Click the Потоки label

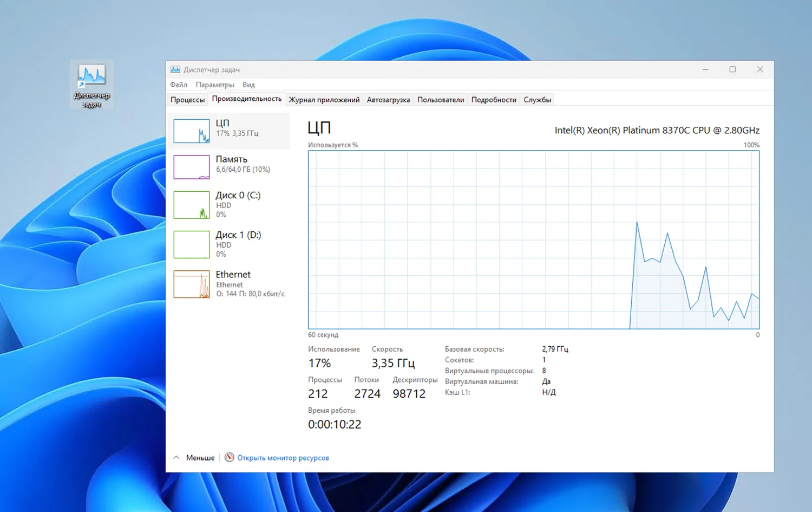366,380
